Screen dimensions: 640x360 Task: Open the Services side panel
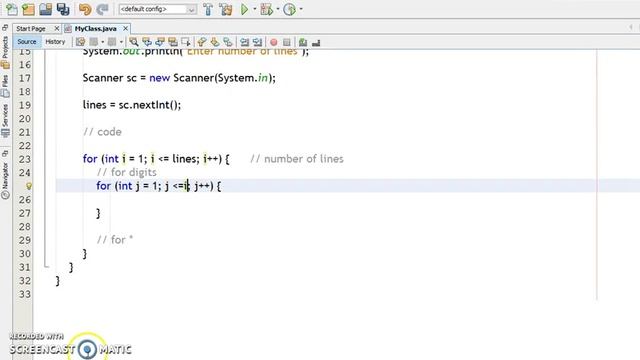point(5,121)
